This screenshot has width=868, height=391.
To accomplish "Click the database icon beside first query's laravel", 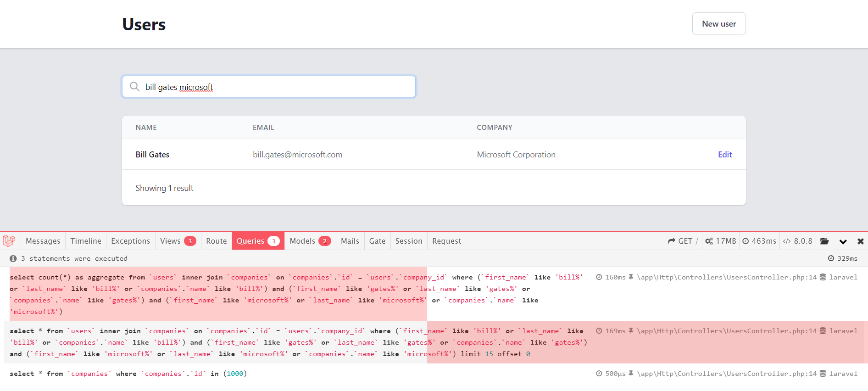I will click(x=823, y=277).
